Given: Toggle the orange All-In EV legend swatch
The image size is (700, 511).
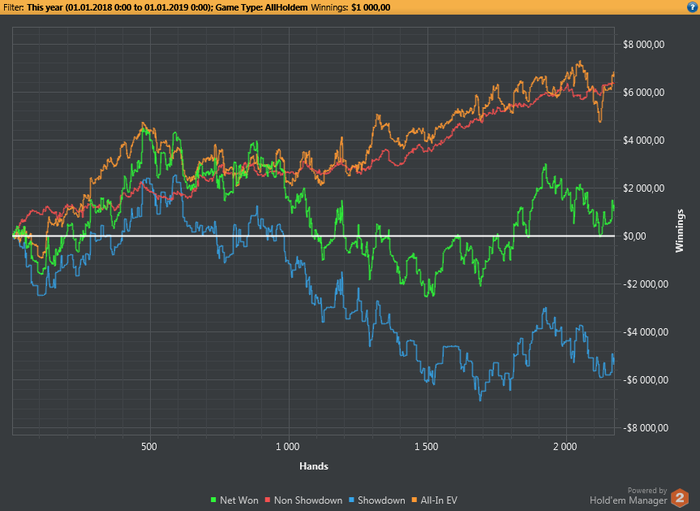Looking at the screenshot, I should (x=414, y=500).
